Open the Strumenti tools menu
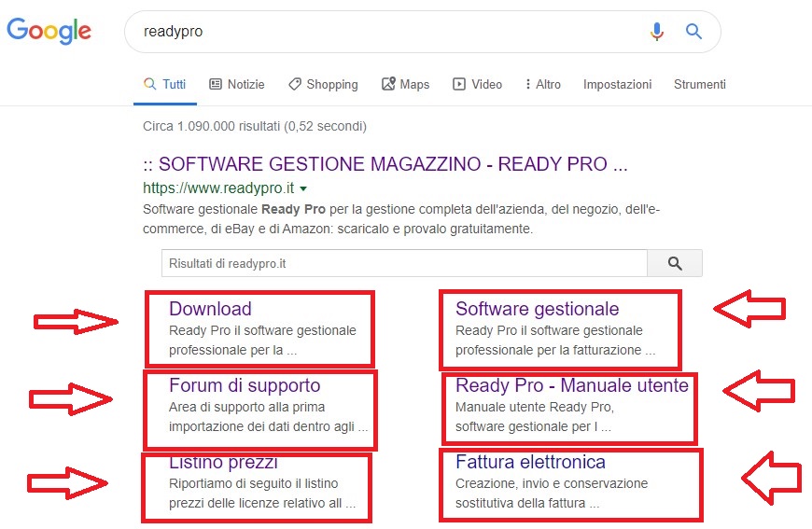 pos(699,84)
